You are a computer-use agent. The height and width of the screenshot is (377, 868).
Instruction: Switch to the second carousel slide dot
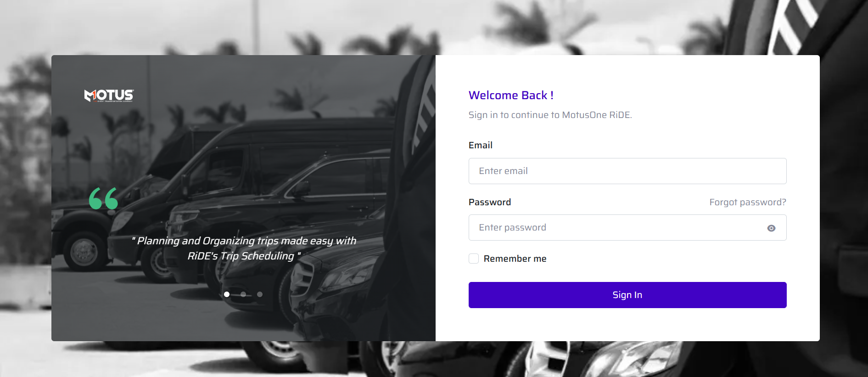point(243,294)
